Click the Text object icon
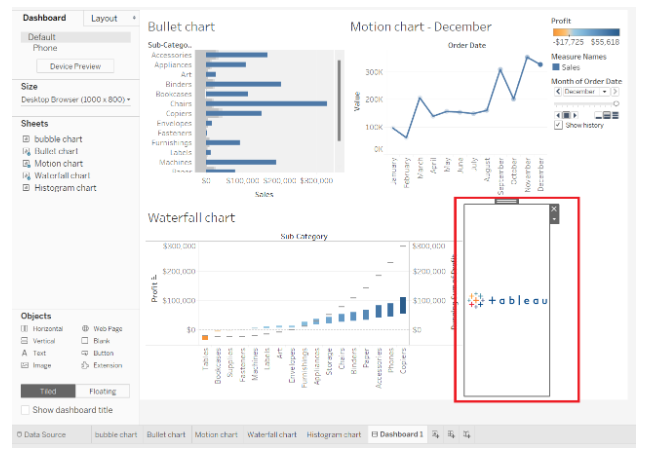Image resolution: width=649 pixels, height=454 pixels. (x=25, y=353)
